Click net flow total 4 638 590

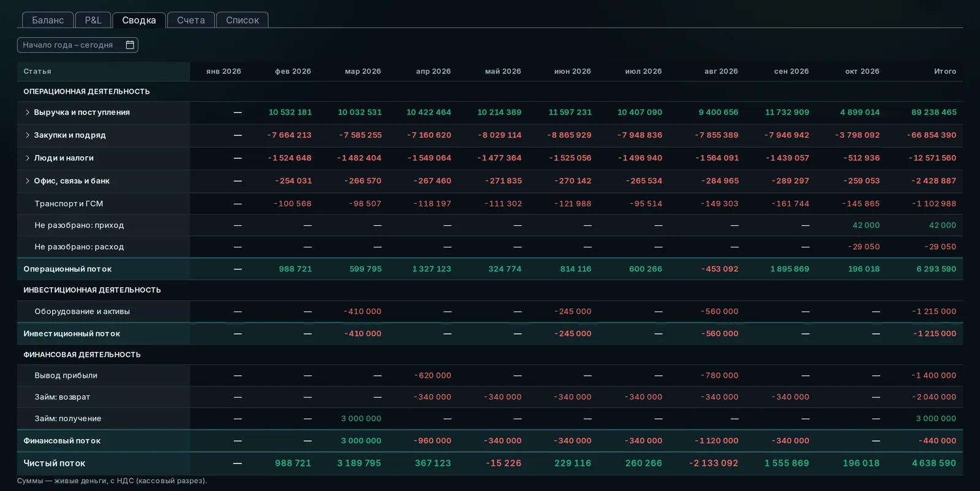pyautogui.click(x=934, y=463)
